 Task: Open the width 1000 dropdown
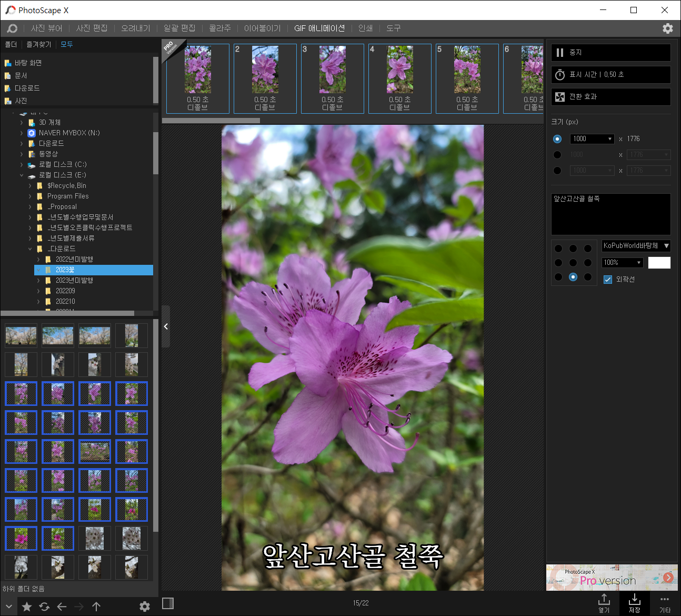(x=592, y=139)
